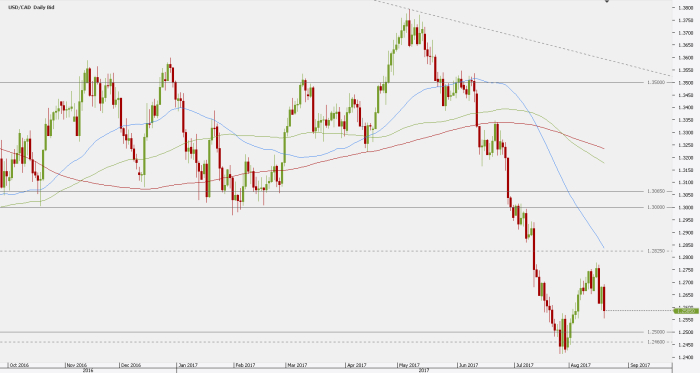Click the May 2017 peak candlestick
700x373 pixels.
(x=409, y=28)
